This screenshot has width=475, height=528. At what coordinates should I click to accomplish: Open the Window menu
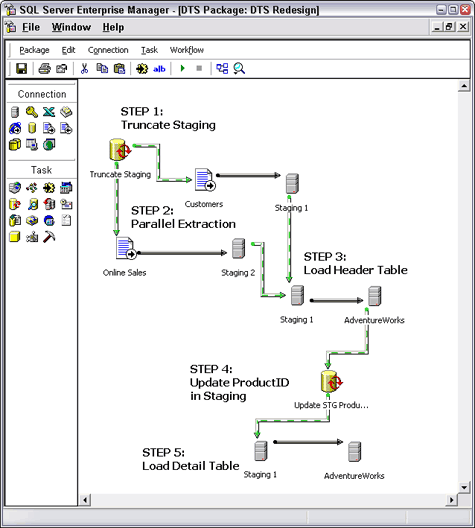click(x=71, y=27)
